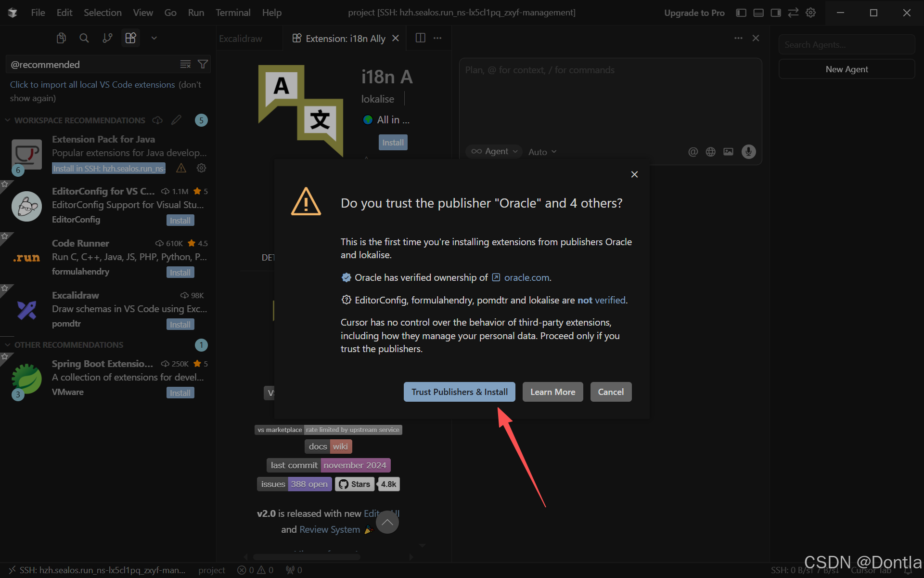The width and height of the screenshot is (924, 578).
Task: Install the Spring Boot Extension Pack
Action: [x=180, y=393]
